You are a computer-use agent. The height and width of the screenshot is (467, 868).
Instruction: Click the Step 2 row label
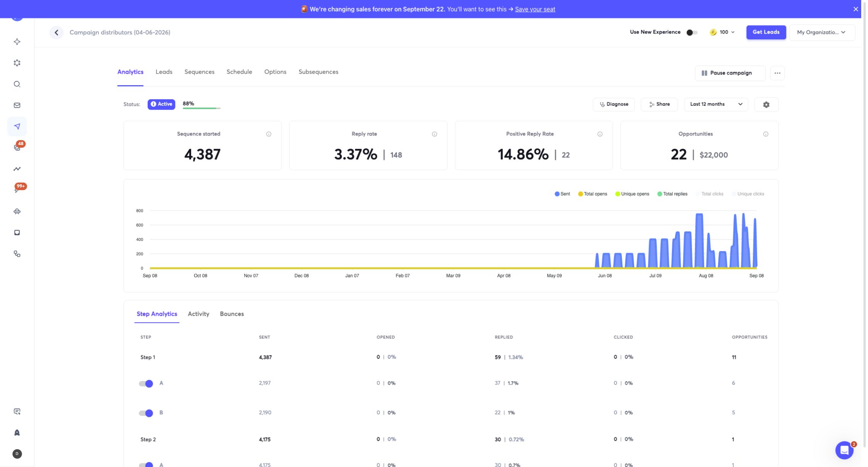pyautogui.click(x=148, y=440)
